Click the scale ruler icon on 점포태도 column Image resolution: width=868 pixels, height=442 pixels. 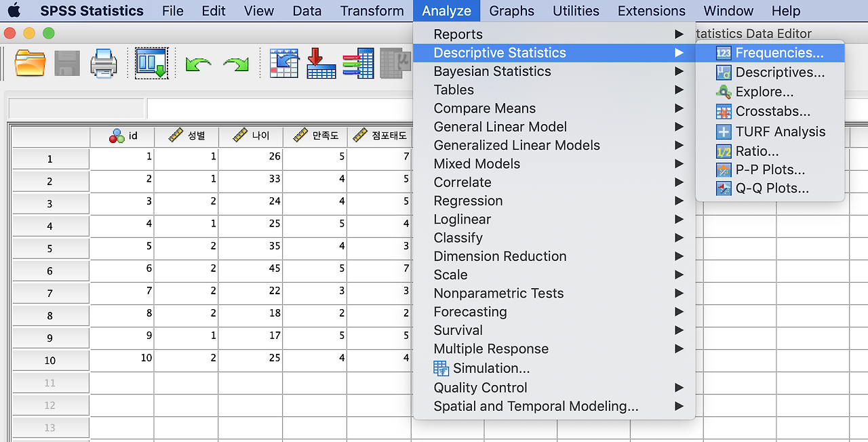(x=360, y=135)
